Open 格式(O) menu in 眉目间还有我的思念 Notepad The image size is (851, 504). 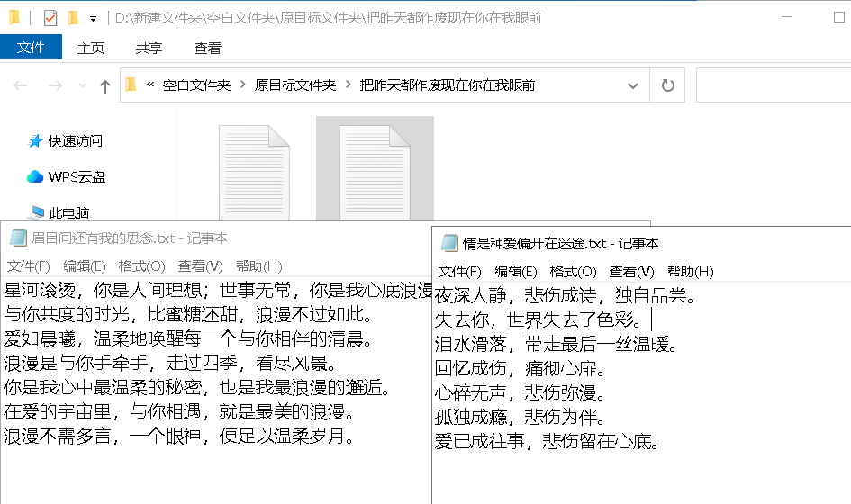pos(141,266)
